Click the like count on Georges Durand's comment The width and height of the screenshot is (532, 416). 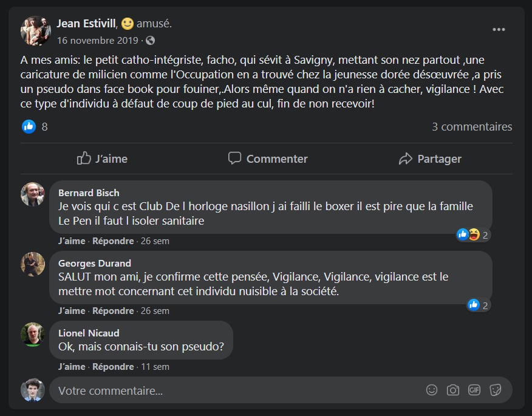coord(479,305)
